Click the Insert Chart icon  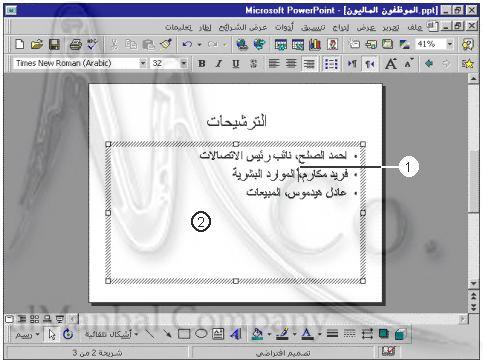tap(315, 44)
